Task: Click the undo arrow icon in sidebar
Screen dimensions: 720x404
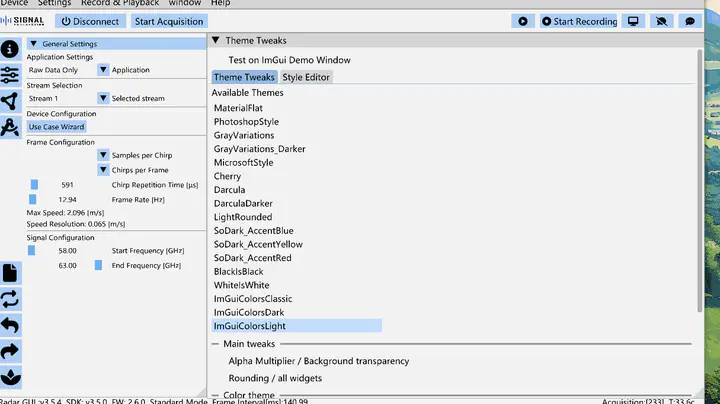Action: 10,325
